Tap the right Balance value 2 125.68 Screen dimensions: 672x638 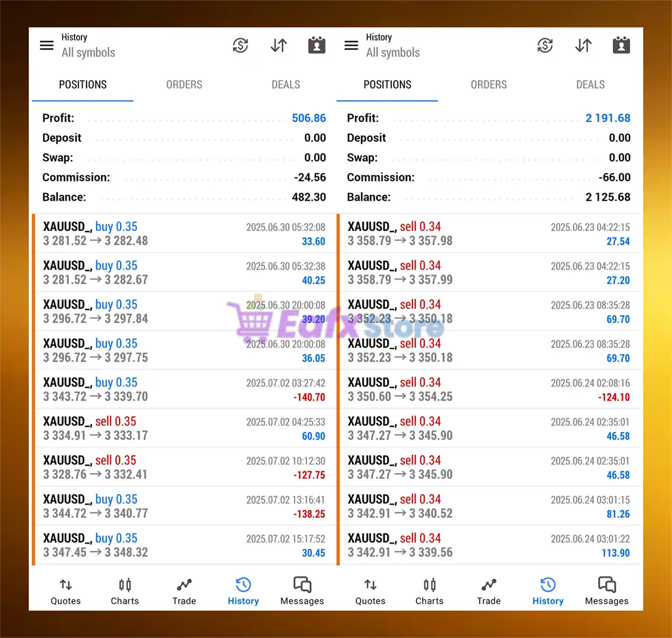(x=608, y=197)
